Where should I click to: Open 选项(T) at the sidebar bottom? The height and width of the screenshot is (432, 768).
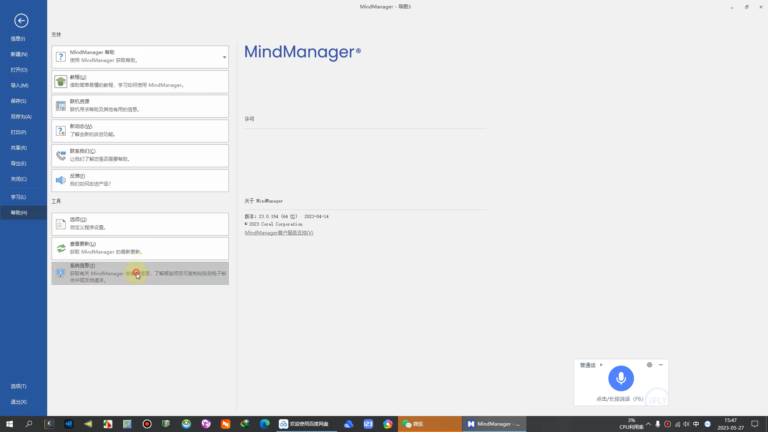18,386
